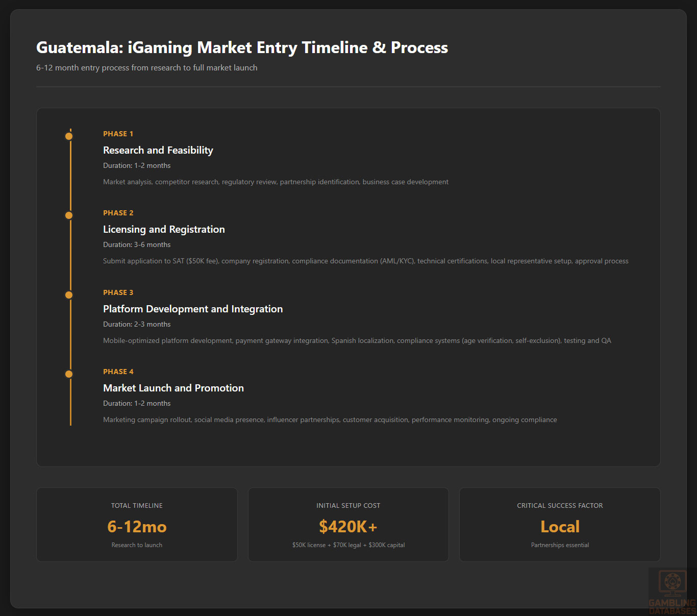The image size is (697, 616).
Task: Click the $420K+ initial setup cost
Action: (x=348, y=527)
